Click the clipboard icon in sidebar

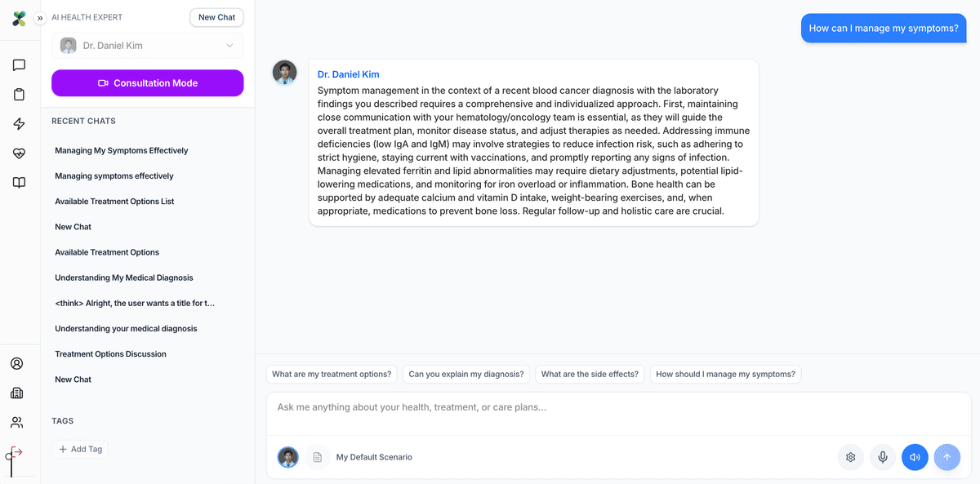click(19, 95)
